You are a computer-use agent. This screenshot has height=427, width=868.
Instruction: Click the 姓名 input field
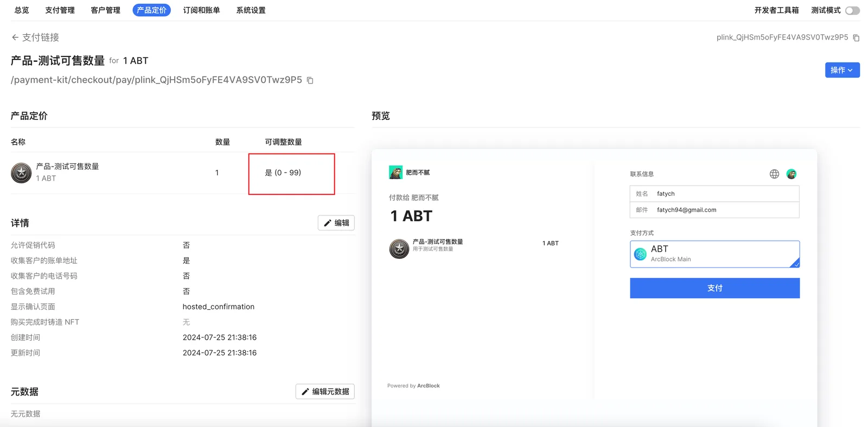714,194
